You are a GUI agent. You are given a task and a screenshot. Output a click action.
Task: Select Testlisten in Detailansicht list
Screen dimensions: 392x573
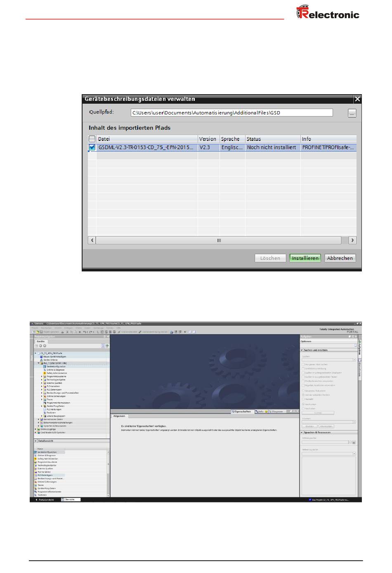[x=42, y=495]
